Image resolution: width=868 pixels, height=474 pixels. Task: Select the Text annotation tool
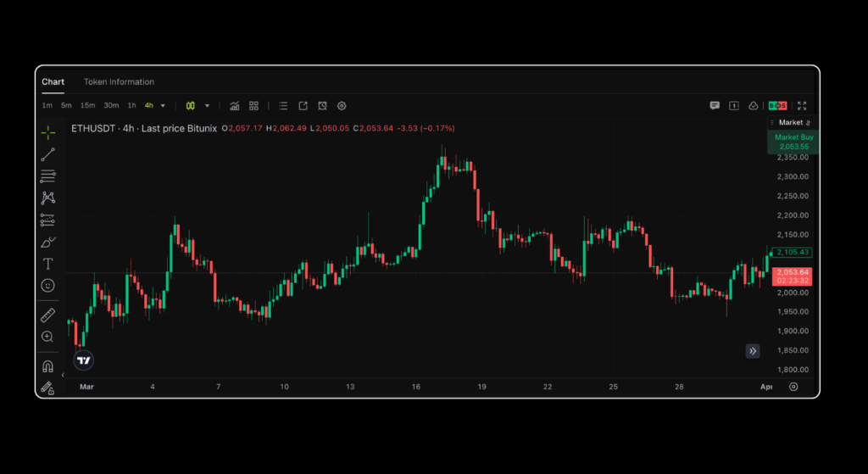click(48, 264)
